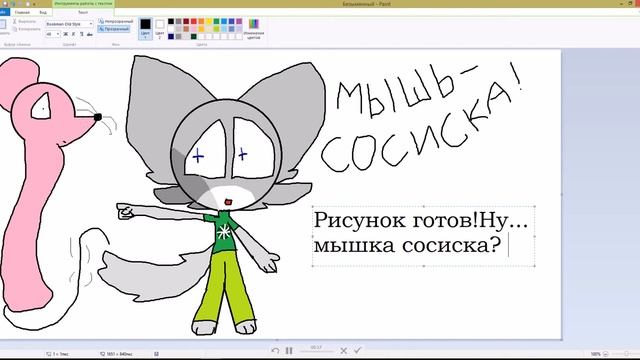
Task: Cancel recording with the X icon
Action: tap(344, 351)
